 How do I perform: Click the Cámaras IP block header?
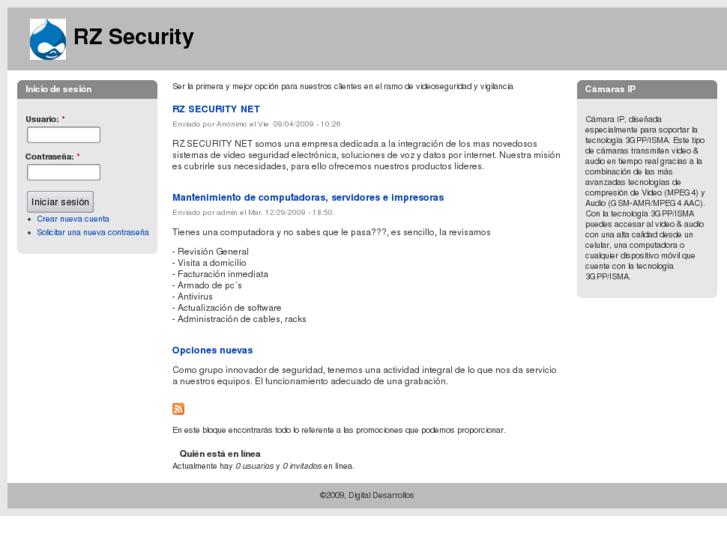(x=611, y=89)
